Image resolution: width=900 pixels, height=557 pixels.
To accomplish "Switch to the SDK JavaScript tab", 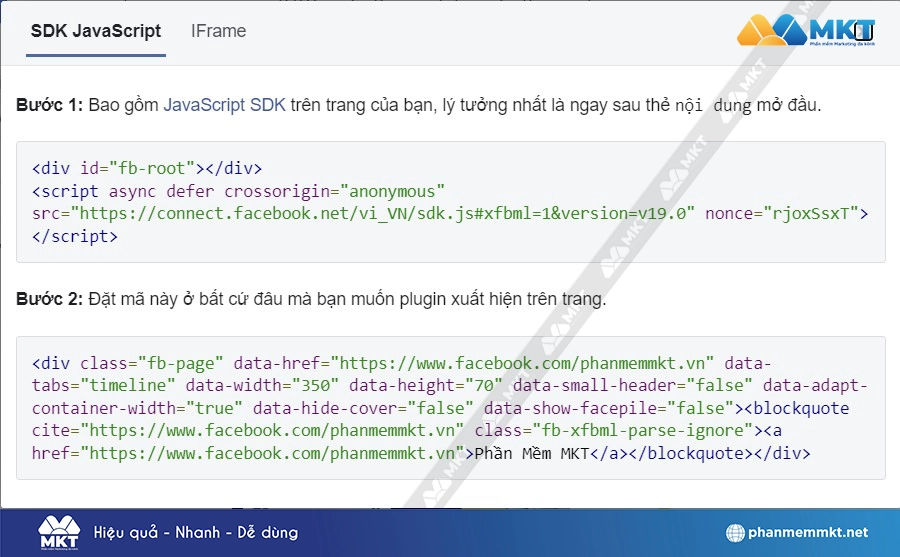I will (x=96, y=31).
